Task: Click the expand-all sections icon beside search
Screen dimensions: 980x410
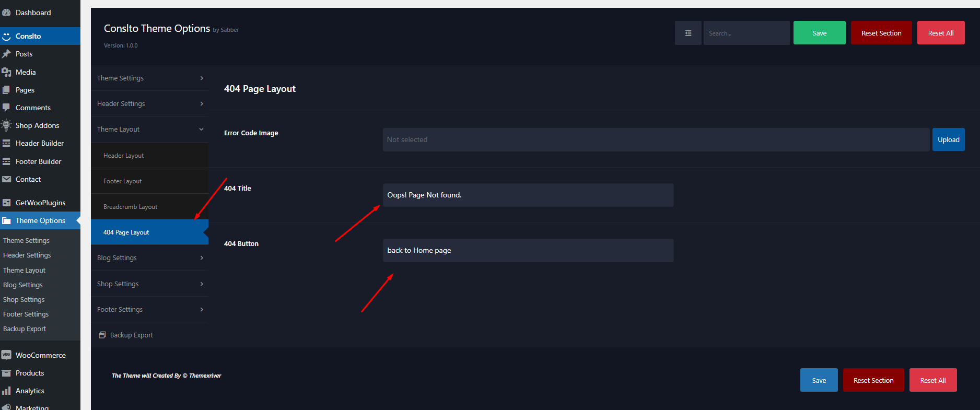Action: tap(688, 33)
